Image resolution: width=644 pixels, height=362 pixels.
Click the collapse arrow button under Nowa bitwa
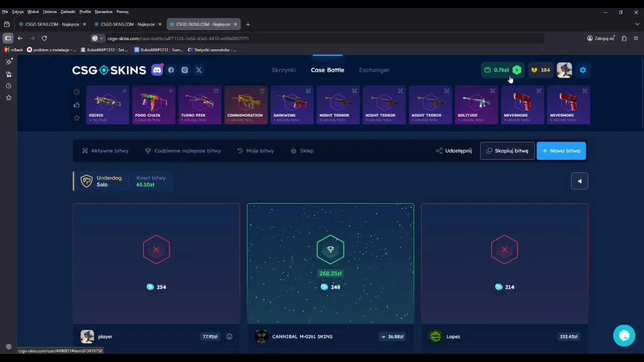(x=580, y=182)
